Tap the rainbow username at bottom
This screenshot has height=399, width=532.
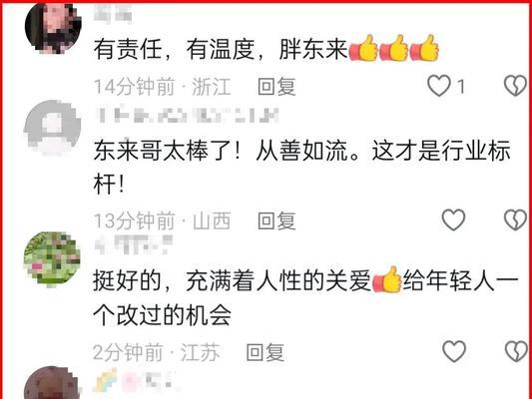pos(135,380)
